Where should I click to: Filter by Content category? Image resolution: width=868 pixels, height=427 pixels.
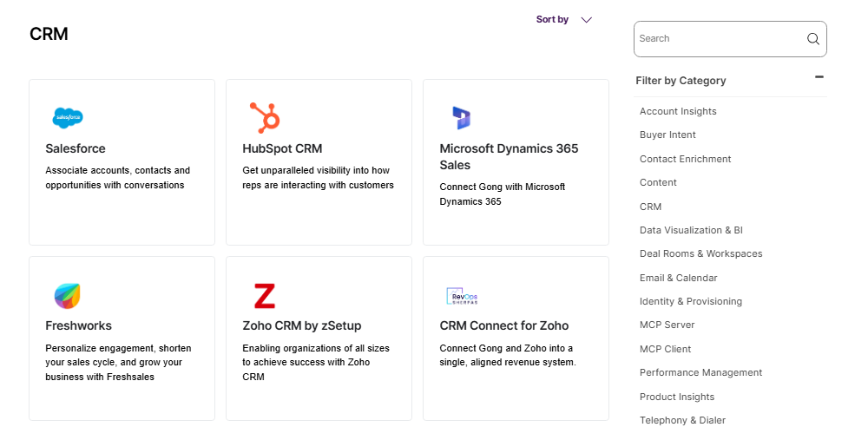click(x=658, y=182)
